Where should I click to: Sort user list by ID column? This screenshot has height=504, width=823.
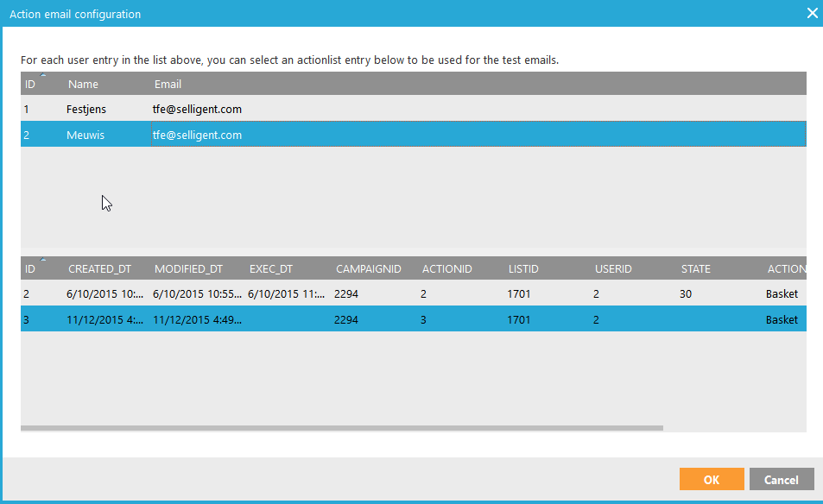(x=30, y=85)
